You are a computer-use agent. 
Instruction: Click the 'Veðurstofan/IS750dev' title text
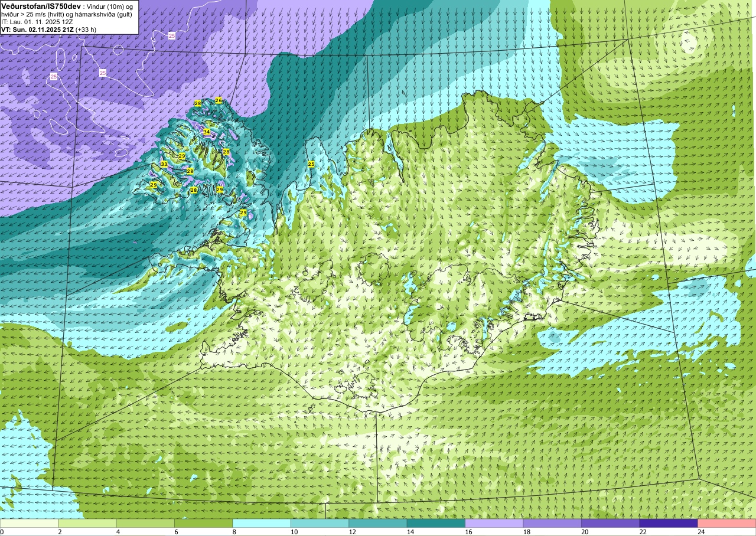coord(41,5)
